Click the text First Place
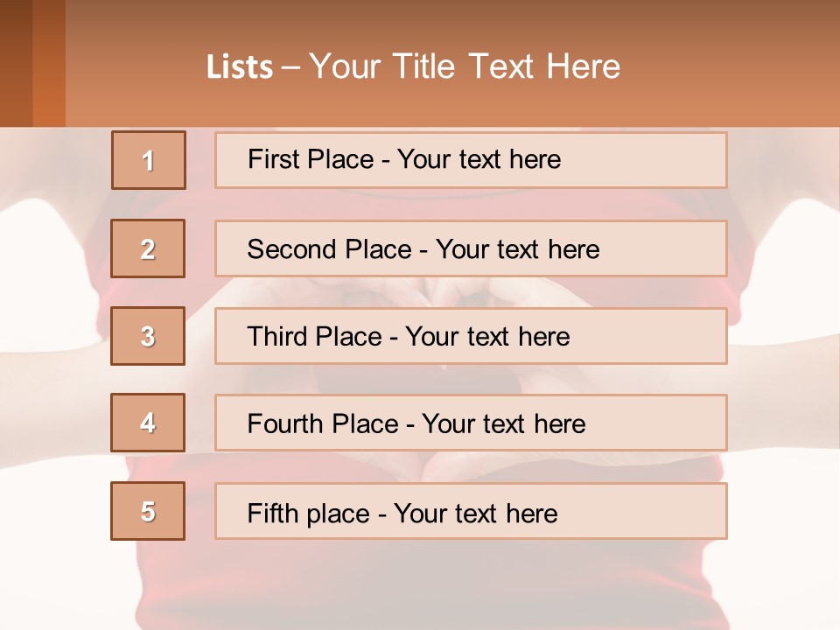Screen dimensions: 840x630 311,159
